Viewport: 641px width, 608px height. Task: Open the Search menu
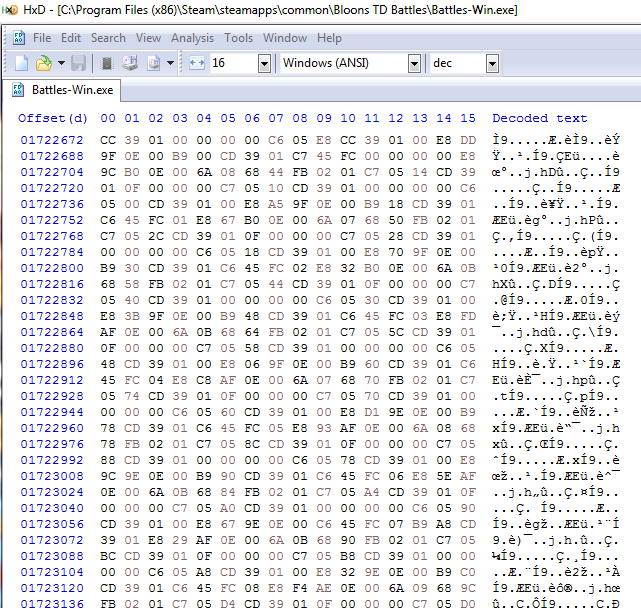coord(108,38)
